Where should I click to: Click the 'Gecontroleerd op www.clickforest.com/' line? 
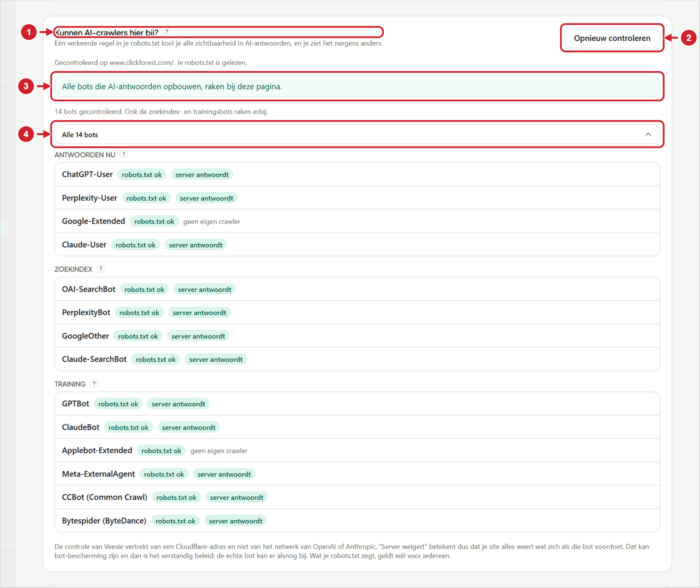(150, 62)
